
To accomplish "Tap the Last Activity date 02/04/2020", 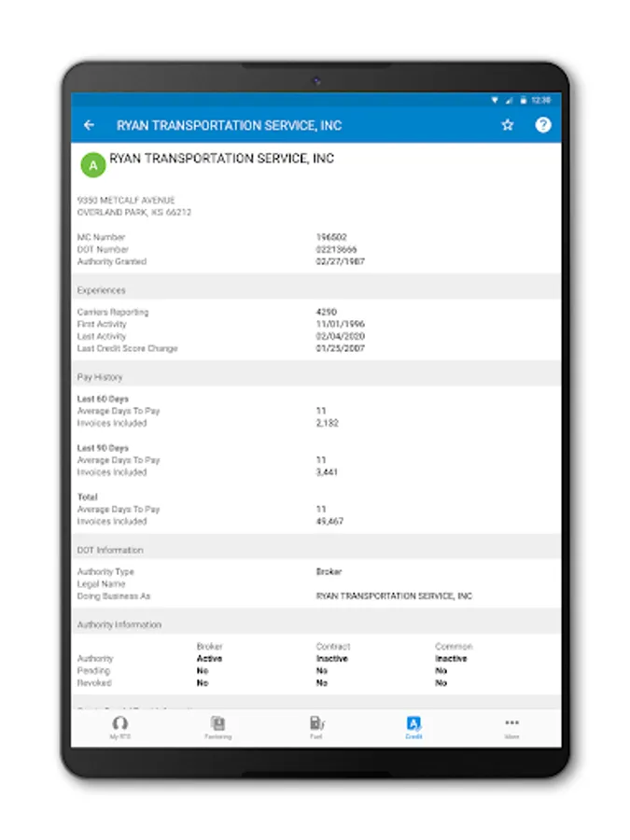I will tap(340, 336).
